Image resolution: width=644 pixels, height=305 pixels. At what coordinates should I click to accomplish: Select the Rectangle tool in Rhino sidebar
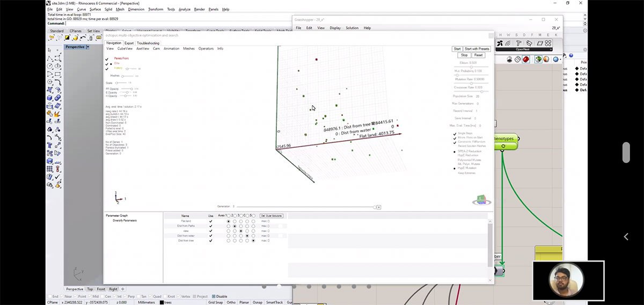click(x=57, y=74)
